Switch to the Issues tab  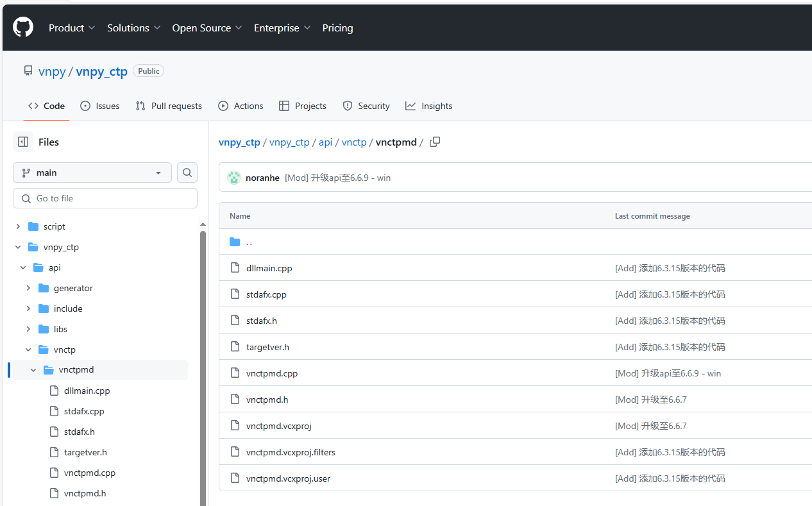point(99,106)
